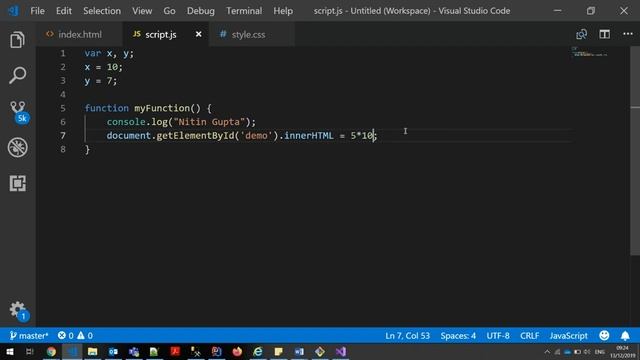Image resolution: width=640 pixels, height=360 pixels.
Task: Click the Split Editor Right icon
Action: [604, 34]
